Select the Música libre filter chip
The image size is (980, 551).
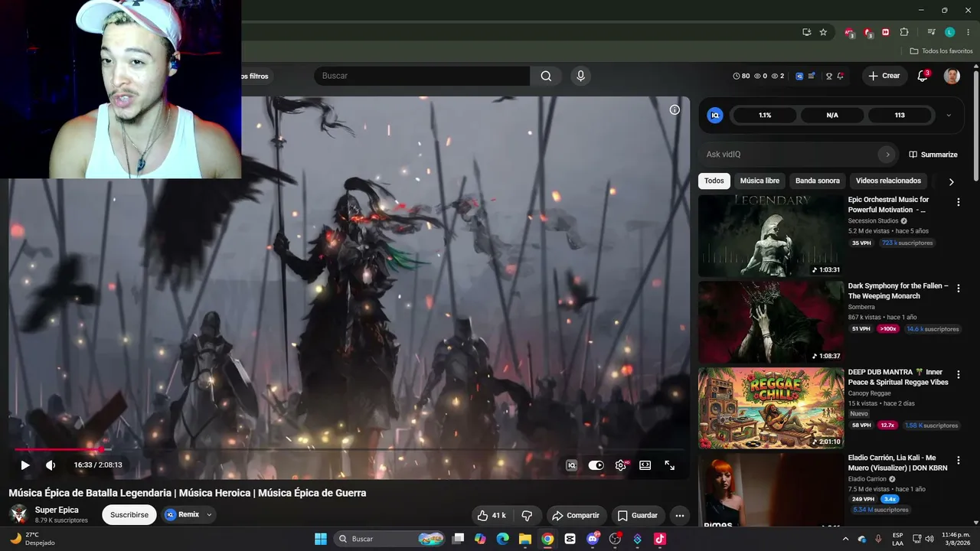759,181
